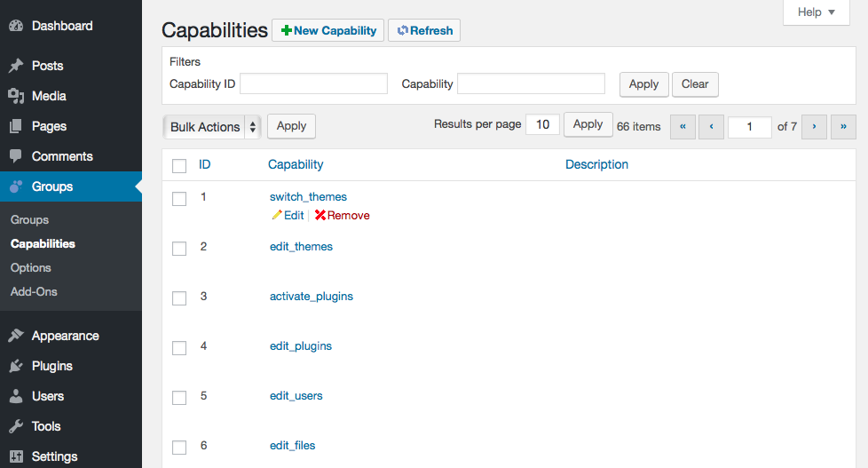Viewport: 868px width, 468px height.
Task: Click the Tools wrench icon
Action: [x=16, y=426]
